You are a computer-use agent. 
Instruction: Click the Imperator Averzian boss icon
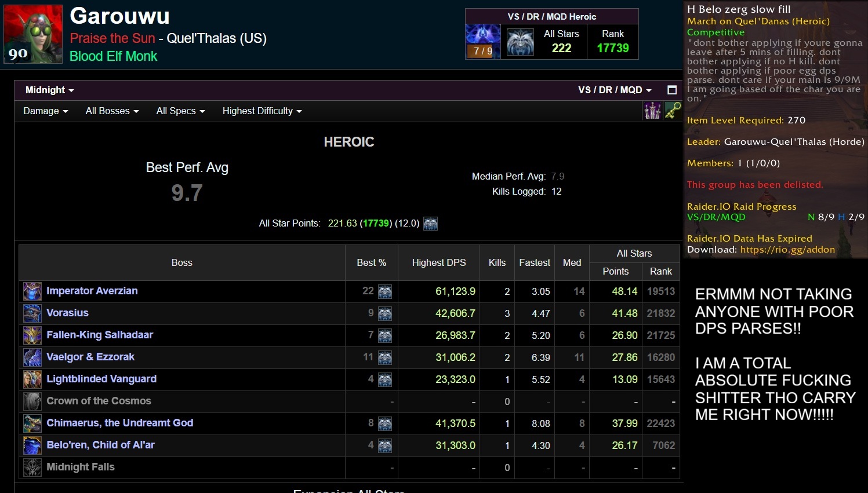pos(32,291)
